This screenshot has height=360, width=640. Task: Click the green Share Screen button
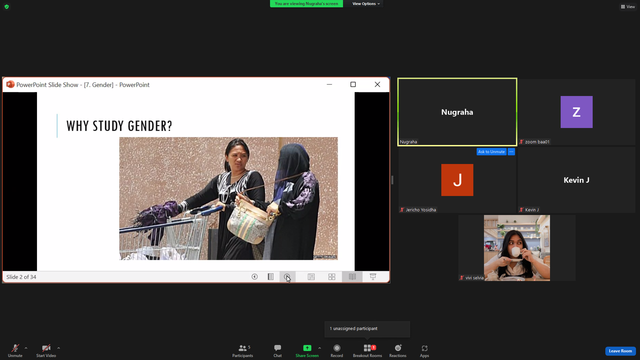(307, 350)
